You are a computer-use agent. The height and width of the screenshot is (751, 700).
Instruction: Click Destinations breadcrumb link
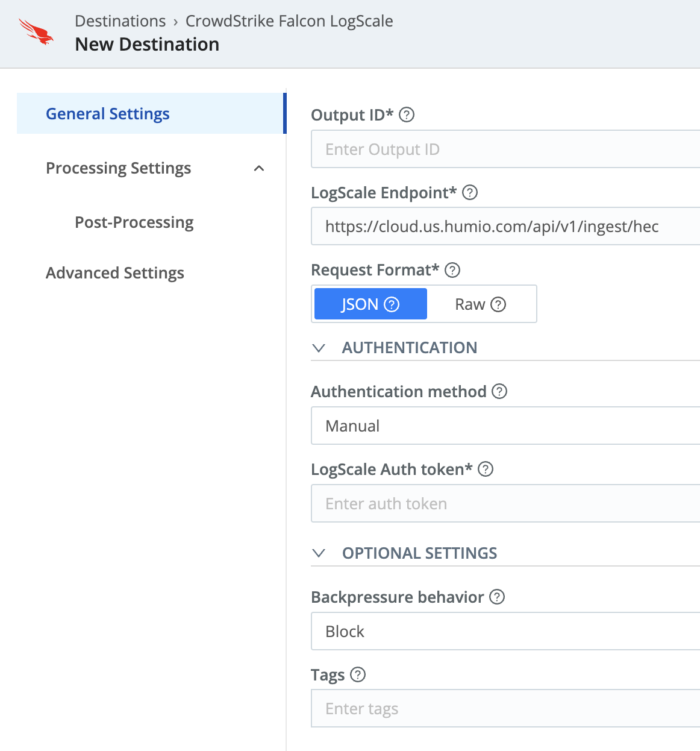[x=120, y=21]
